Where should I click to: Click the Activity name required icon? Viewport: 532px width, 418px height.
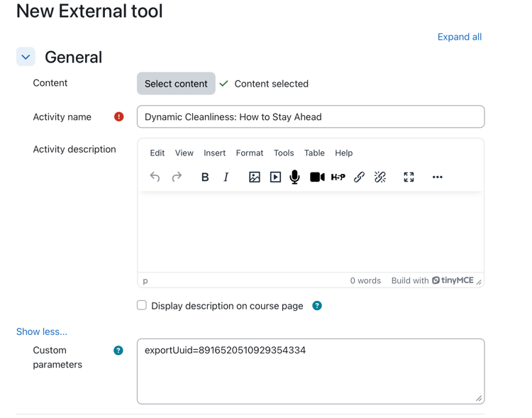point(118,117)
